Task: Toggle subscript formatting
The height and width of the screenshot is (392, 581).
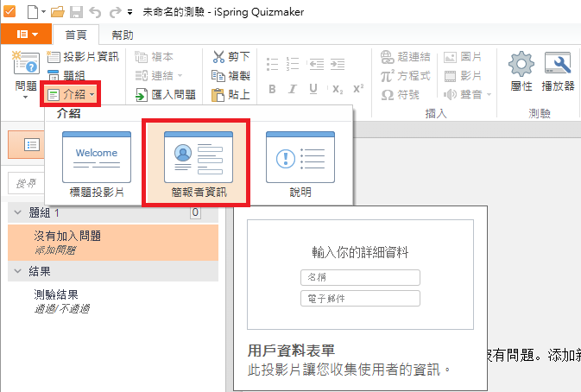Action: coord(338,89)
